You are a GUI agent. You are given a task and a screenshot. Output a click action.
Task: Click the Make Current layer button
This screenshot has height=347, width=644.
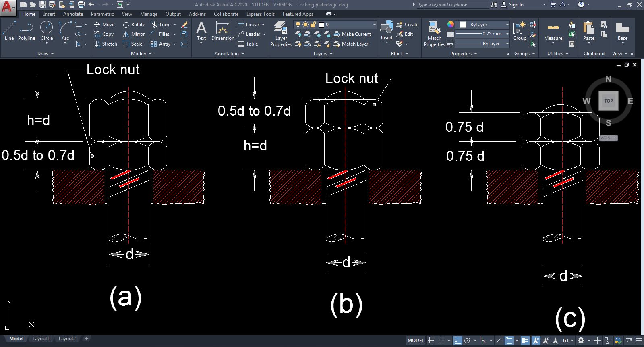[x=352, y=34]
